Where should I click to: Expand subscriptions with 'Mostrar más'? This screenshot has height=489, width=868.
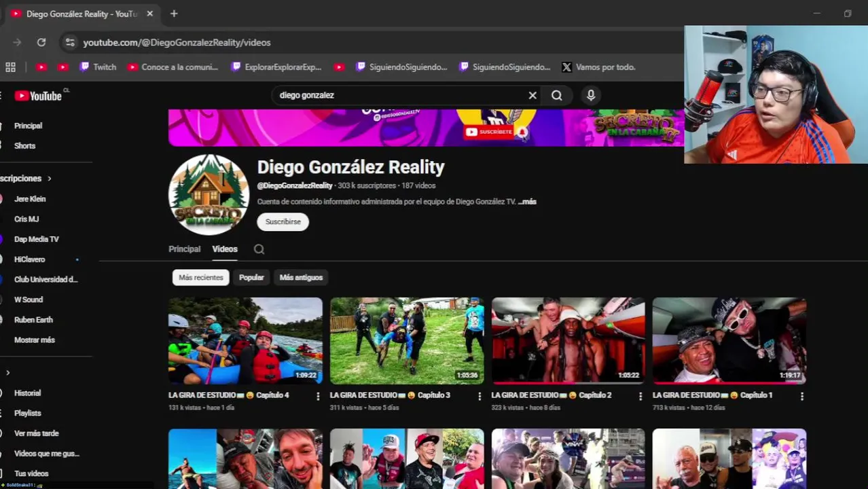coord(35,340)
